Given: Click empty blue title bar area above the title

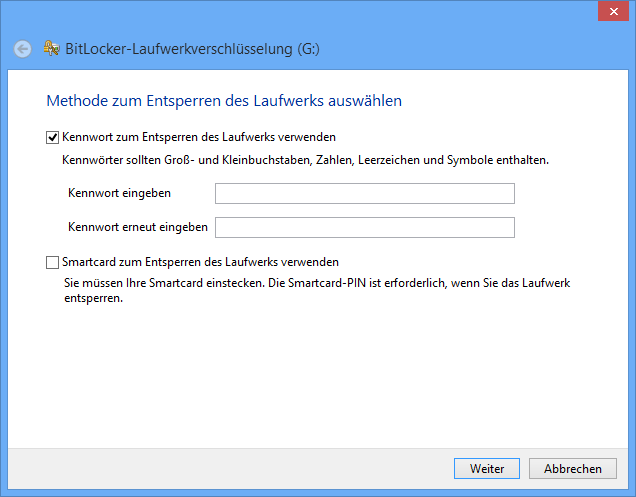Looking at the screenshot, I should tap(284, 16).
